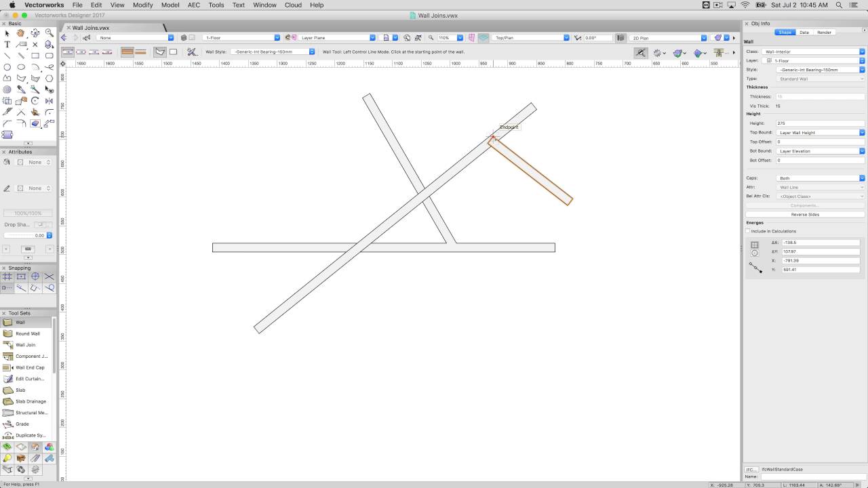This screenshot has height=488, width=868.
Task: Toggle Left Control Line wall mode
Action: [68, 52]
